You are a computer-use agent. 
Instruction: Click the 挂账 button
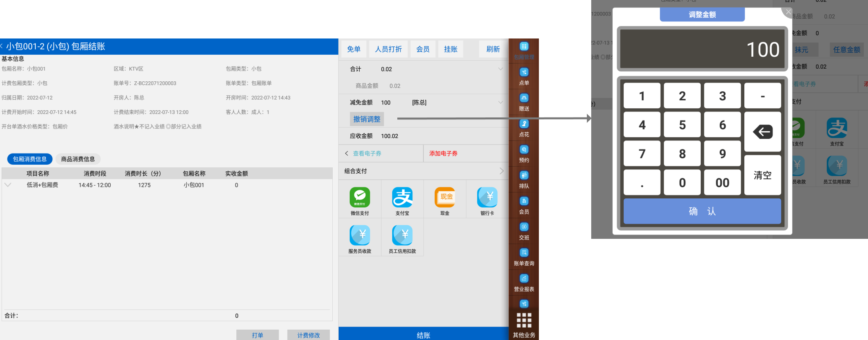[450, 49]
